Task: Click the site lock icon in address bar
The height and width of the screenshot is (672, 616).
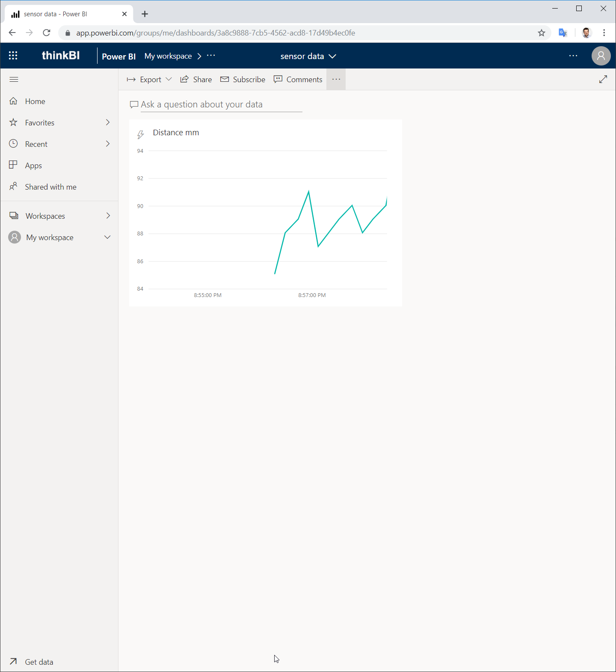Action: [68, 33]
